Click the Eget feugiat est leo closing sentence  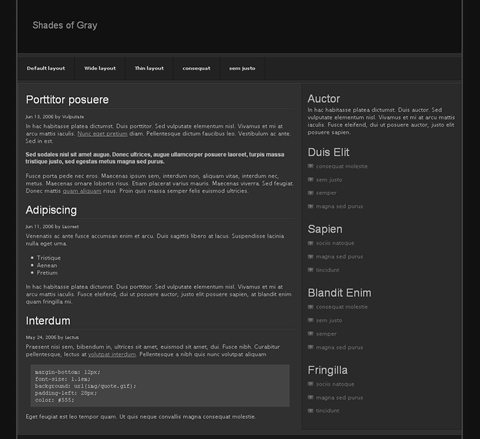141,417
